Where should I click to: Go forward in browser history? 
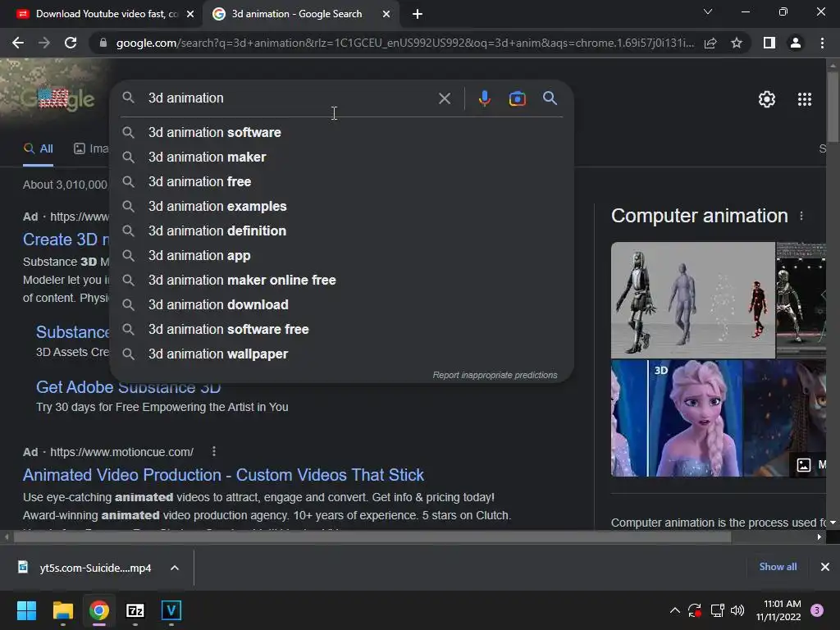44,43
